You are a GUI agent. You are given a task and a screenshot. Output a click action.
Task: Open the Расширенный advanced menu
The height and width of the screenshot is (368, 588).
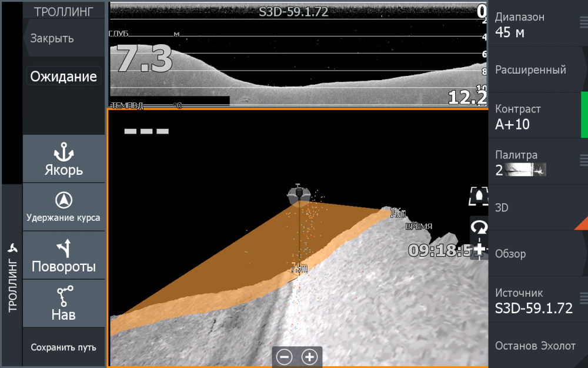tap(538, 70)
